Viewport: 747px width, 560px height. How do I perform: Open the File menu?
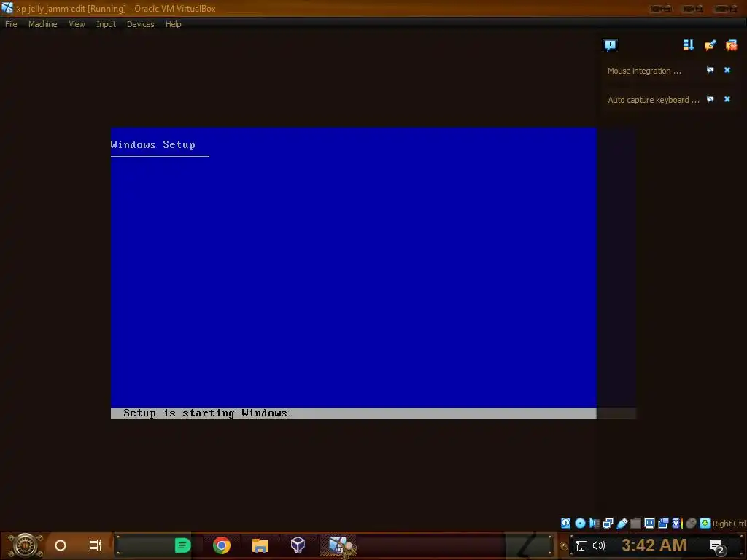(11, 24)
